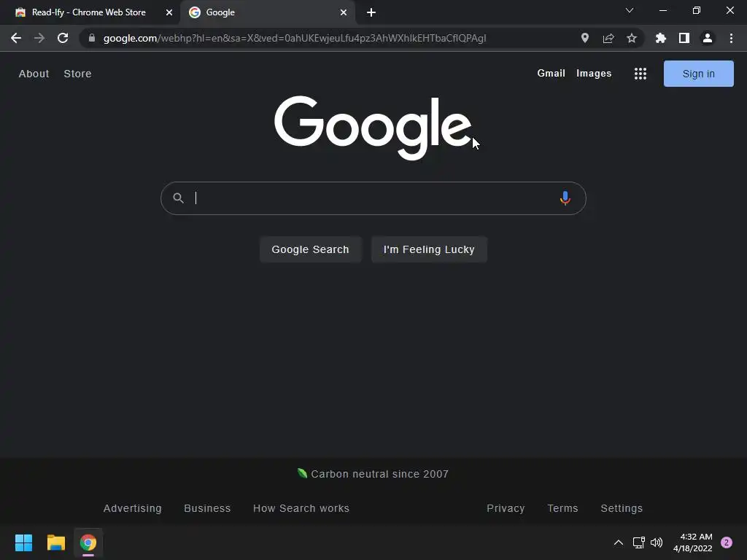Open the Windows Start menu
The height and width of the screenshot is (560, 747).
click(x=23, y=542)
